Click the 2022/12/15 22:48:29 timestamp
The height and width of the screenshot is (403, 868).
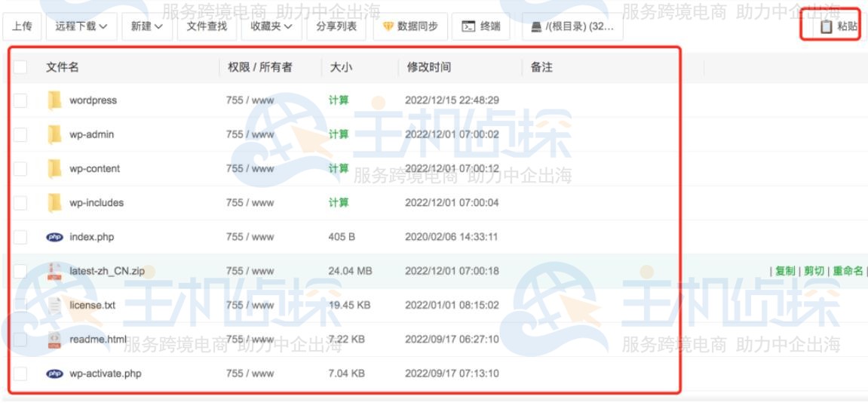pyautogui.click(x=452, y=100)
